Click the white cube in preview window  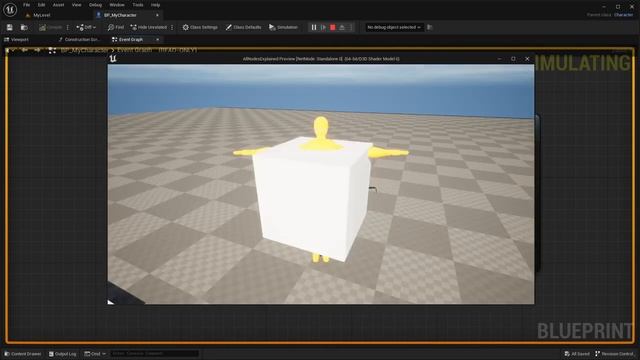[x=312, y=200]
